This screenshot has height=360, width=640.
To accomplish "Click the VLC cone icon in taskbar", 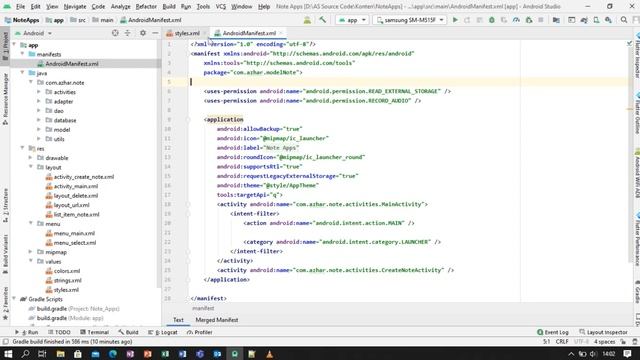I will click(269, 353).
